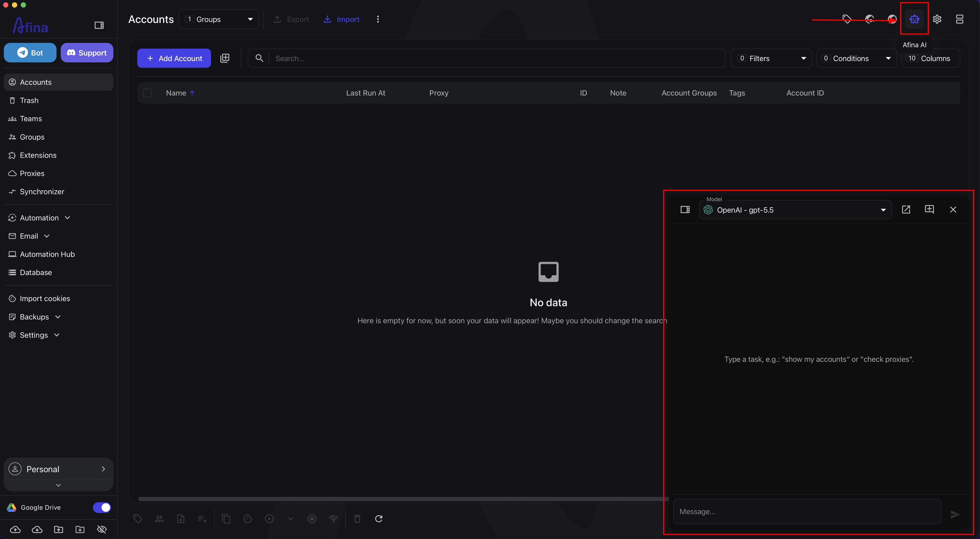The image size is (980, 539).
Task: Click the folder download icon at bottom left
Action: click(80, 530)
